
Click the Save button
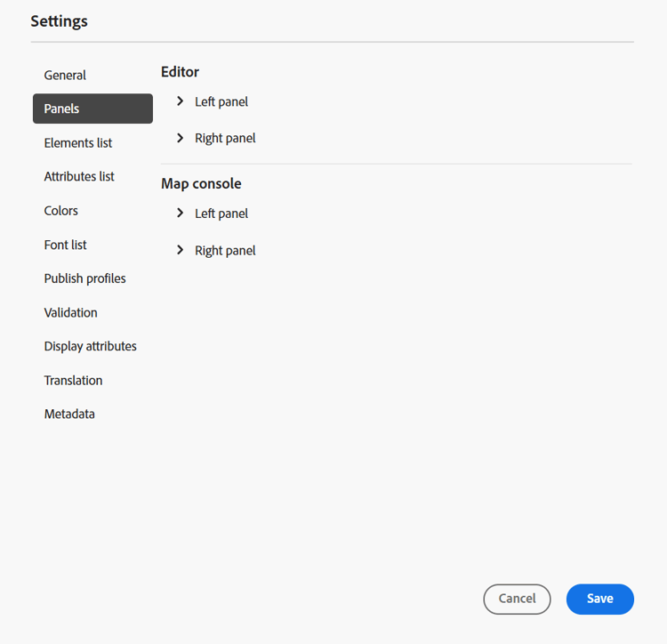(599, 599)
